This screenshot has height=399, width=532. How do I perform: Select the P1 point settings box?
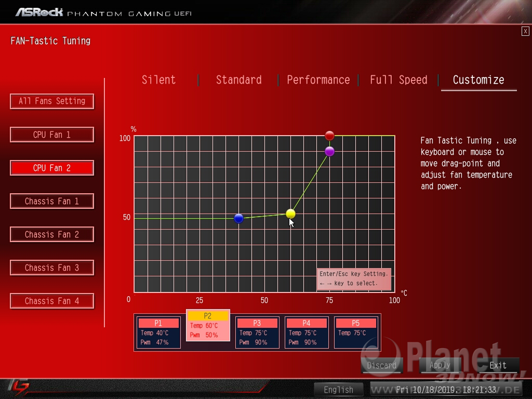coord(158,332)
